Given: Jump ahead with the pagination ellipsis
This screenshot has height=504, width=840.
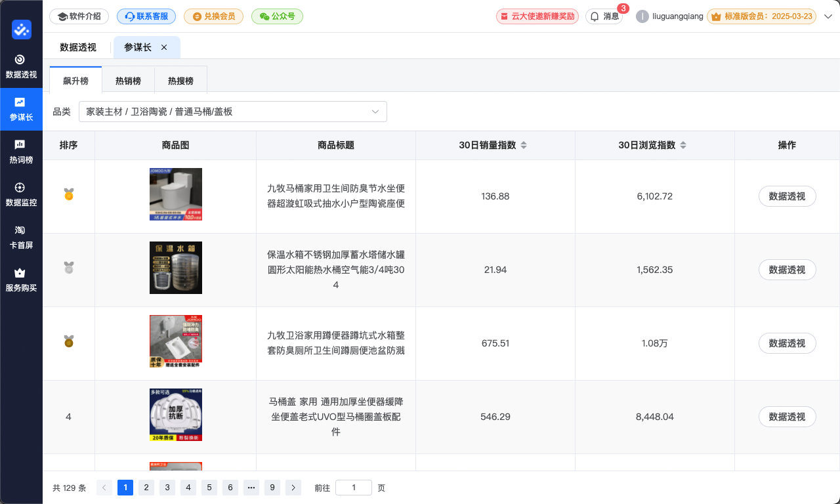Looking at the screenshot, I should 251,488.
